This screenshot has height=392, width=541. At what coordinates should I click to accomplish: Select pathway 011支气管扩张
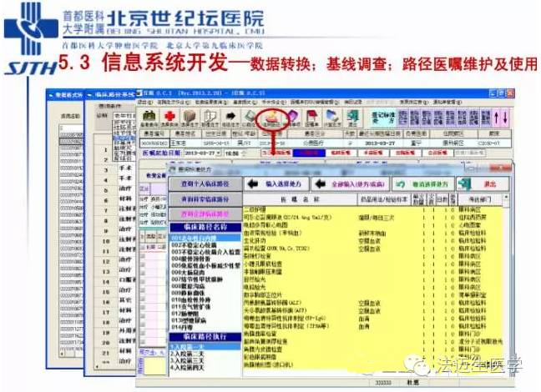pyautogui.click(x=191, y=306)
